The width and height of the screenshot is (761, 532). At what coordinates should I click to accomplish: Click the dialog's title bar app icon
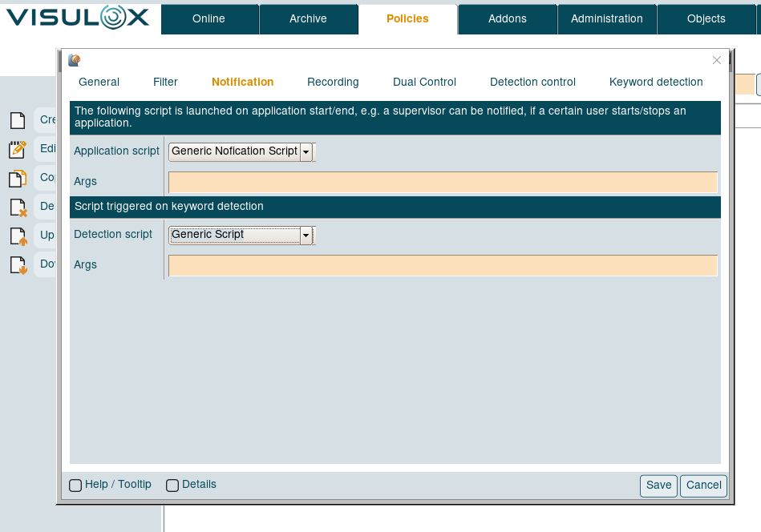75,60
